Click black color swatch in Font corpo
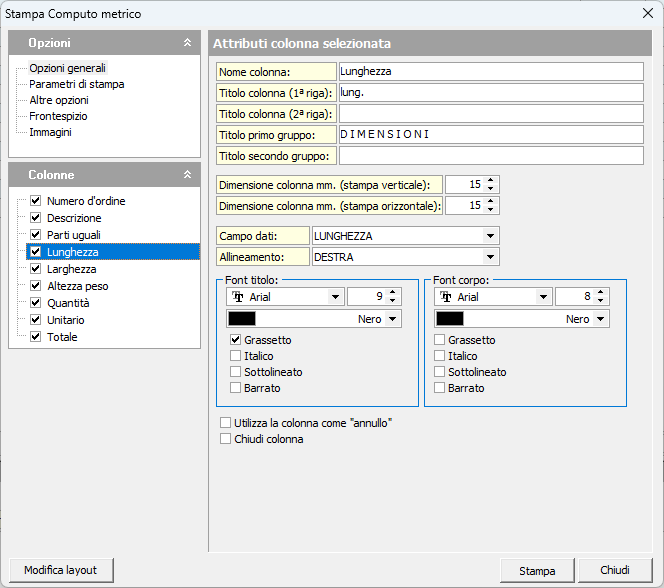 click(450, 319)
